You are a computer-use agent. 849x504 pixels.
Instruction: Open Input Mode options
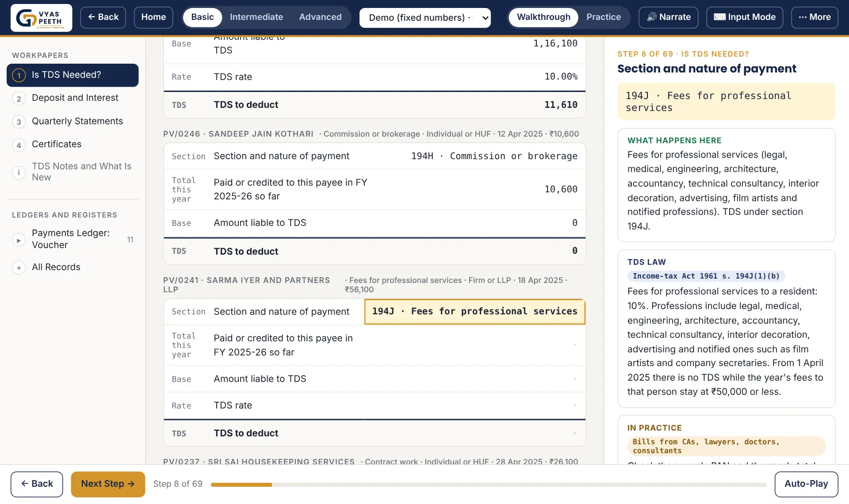coord(745,17)
